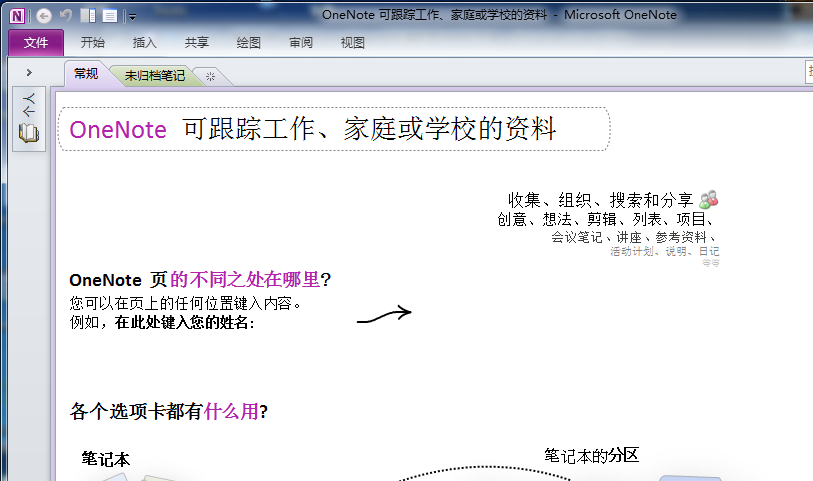Viewport: 813px width, 481px height.
Task: Open the Customize Quick Access Toolbar dropdown
Action: [x=132, y=16]
